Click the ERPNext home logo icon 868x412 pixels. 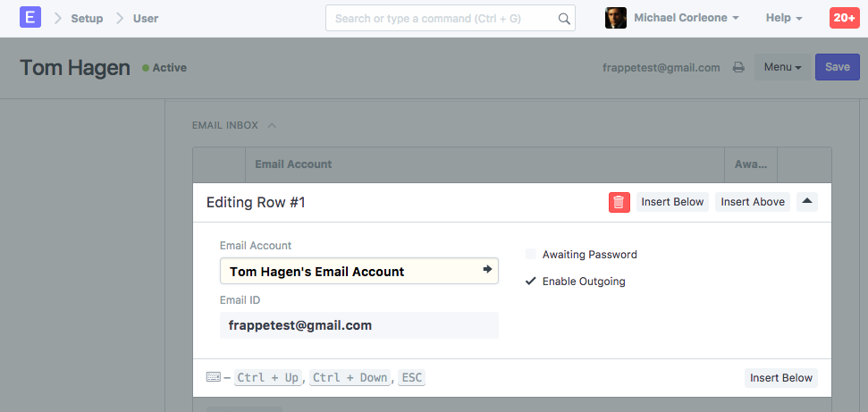coord(30,18)
